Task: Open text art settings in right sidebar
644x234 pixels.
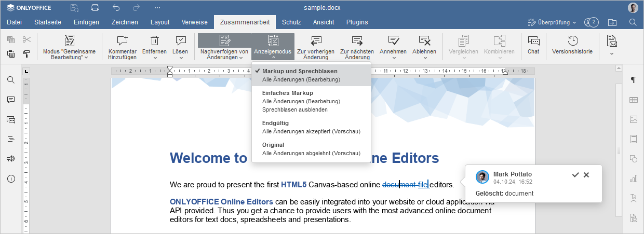Action: coord(633,198)
